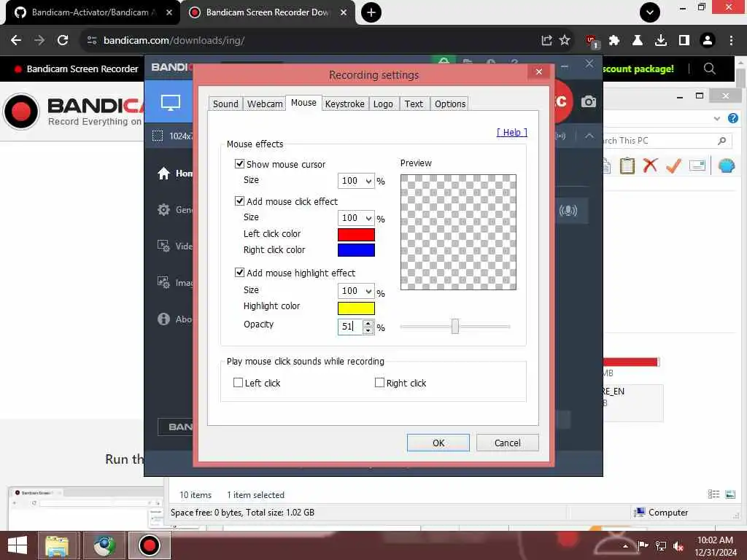Viewport: 747px width, 560px height.
Task: Switch to the Logo tab
Action: [383, 104]
